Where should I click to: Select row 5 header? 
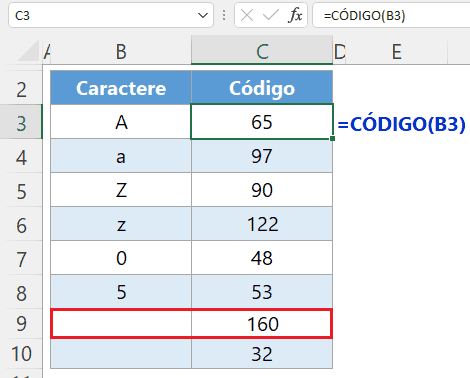21,191
